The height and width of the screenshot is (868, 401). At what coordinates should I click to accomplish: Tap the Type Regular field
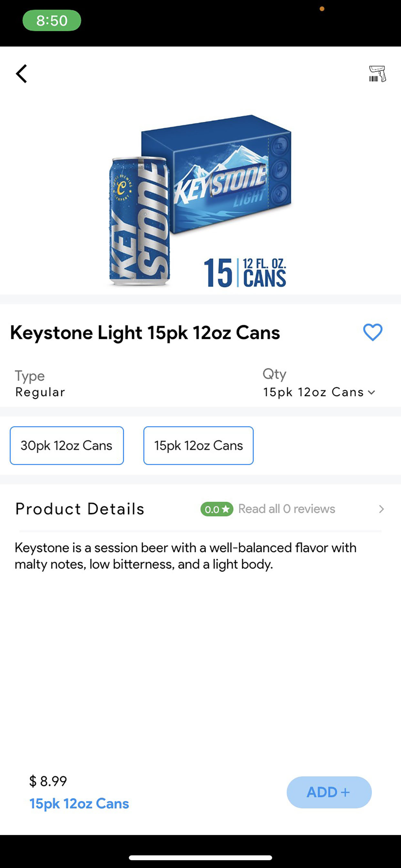[x=40, y=384]
